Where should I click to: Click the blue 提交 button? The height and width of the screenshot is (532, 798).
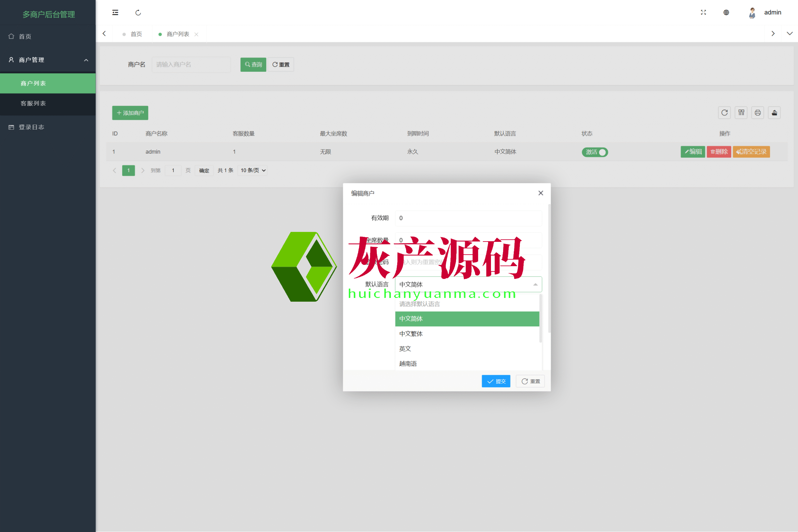point(496,381)
